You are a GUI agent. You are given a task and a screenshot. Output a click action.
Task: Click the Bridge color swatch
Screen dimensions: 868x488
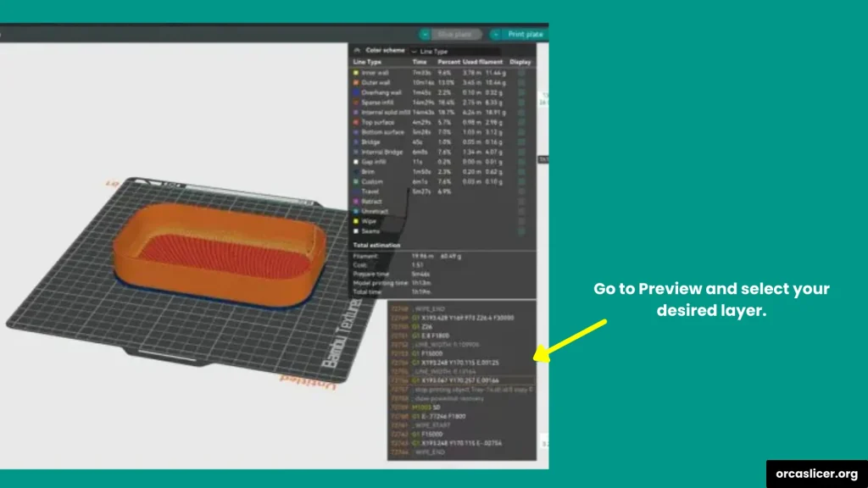pyautogui.click(x=356, y=142)
